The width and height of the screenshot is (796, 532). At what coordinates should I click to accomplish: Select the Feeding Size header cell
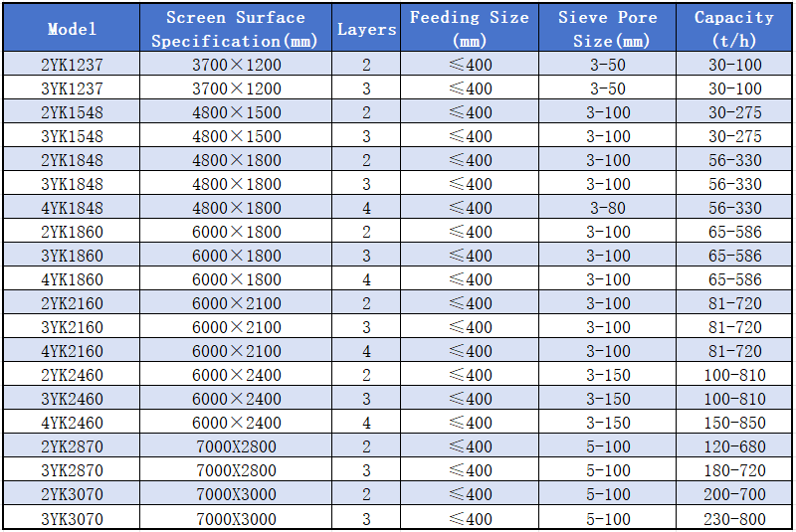470,29
